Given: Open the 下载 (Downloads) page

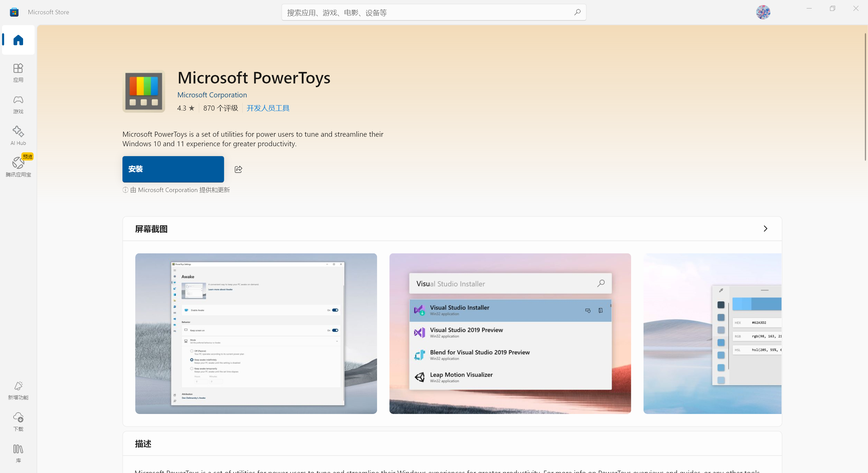Looking at the screenshot, I should tap(18, 421).
